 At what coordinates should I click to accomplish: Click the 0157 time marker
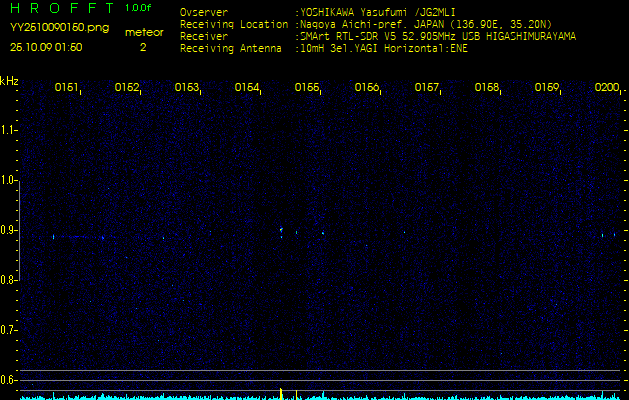[x=426, y=87]
